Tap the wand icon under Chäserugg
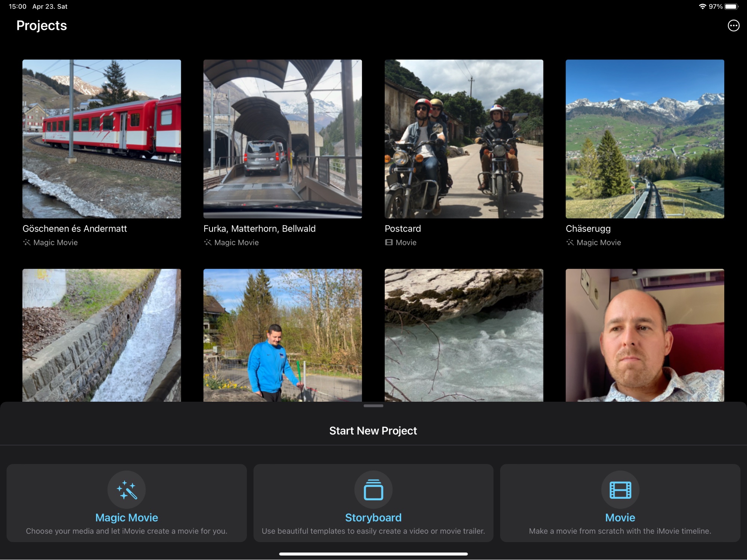Screen dimensions: 747x560 570,243
